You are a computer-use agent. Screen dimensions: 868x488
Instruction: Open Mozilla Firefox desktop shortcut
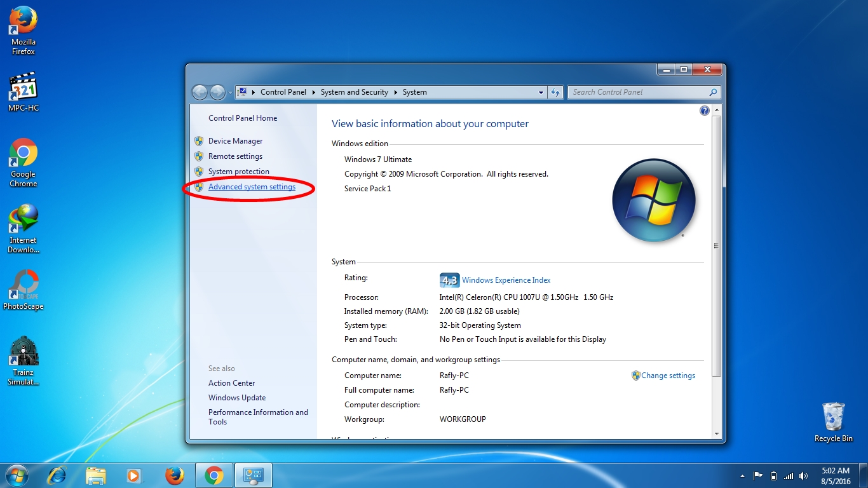point(23,30)
